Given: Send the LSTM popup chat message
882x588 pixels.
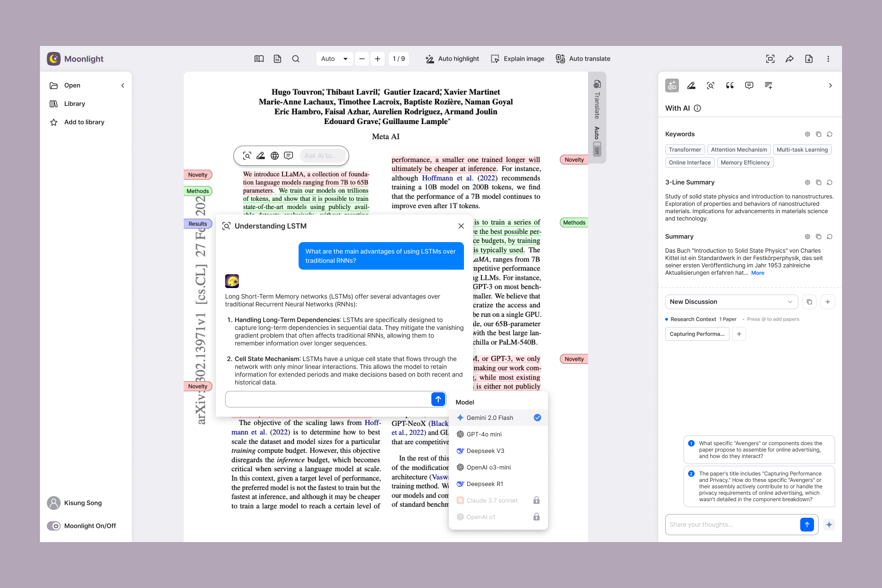Looking at the screenshot, I should tap(438, 399).
